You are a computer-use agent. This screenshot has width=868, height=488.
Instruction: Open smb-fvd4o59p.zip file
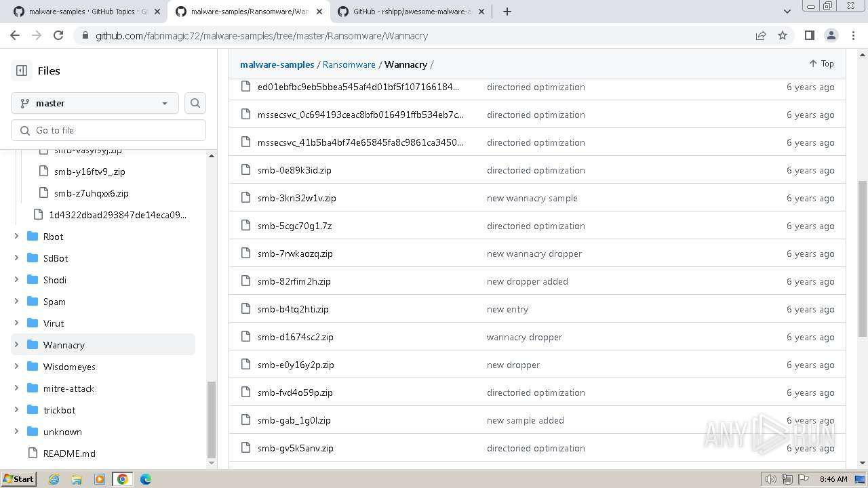pyautogui.click(x=295, y=392)
